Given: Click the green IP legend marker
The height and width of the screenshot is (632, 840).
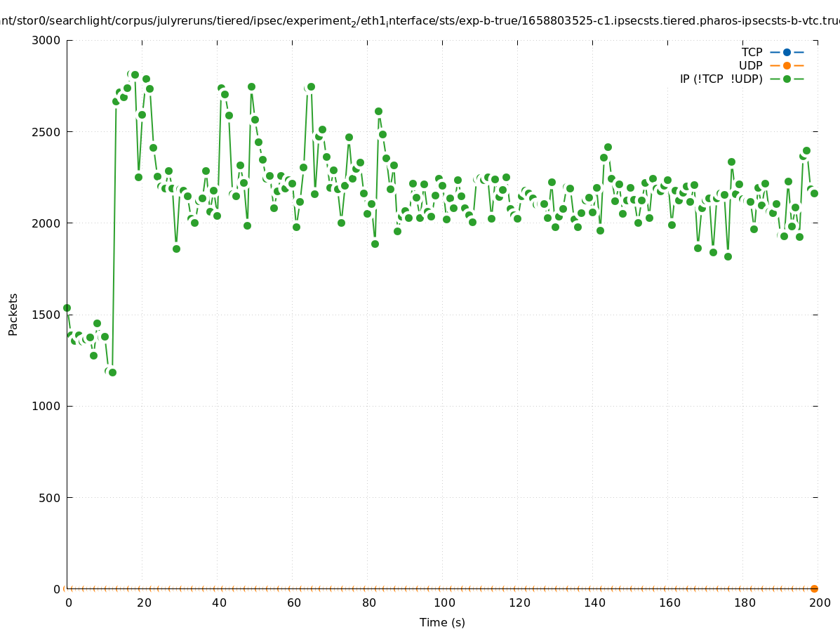Looking at the screenshot, I should coord(787,79).
